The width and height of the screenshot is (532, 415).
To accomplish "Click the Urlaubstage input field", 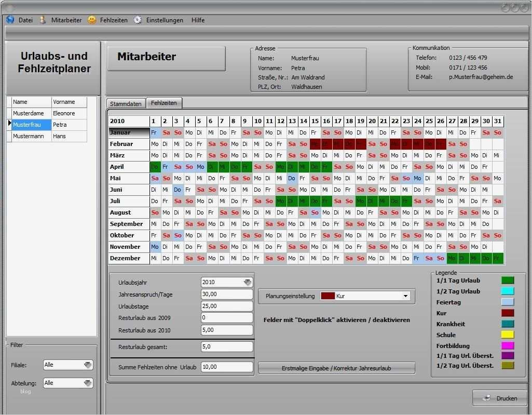I will pos(227,306).
